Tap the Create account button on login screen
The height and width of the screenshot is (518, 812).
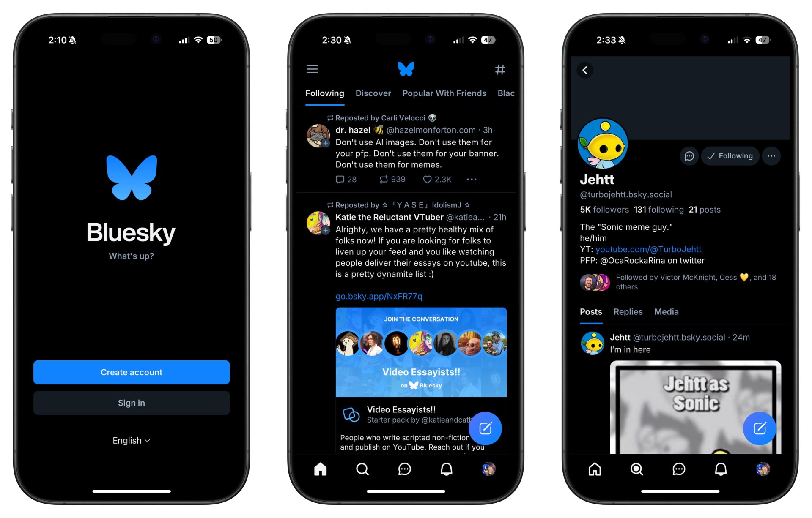pyautogui.click(x=132, y=372)
